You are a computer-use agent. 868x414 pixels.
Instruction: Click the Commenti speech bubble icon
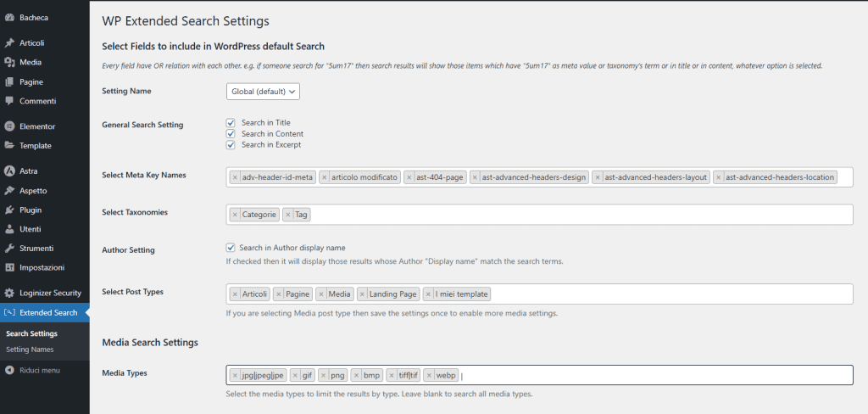click(8, 102)
